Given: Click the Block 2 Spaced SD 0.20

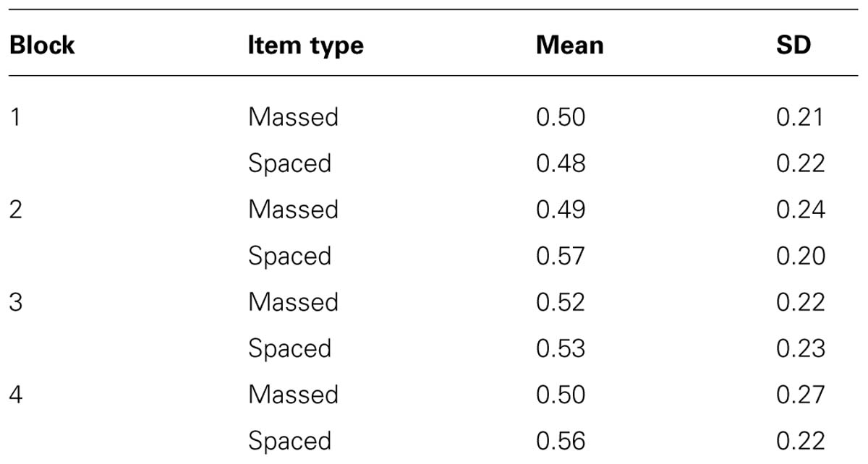Looking at the screenshot, I should (x=801, y=256).
